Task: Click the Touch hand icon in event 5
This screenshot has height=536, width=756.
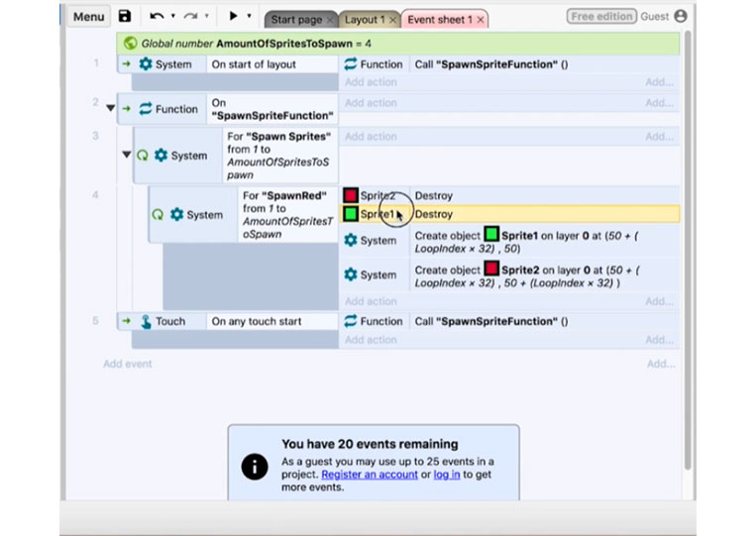Action: (x=146, y=322)
